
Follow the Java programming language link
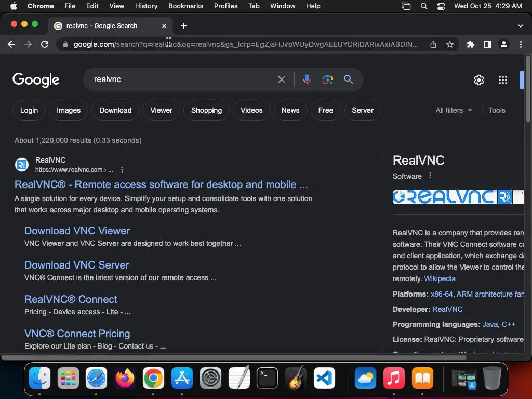[x=490, y=324]
